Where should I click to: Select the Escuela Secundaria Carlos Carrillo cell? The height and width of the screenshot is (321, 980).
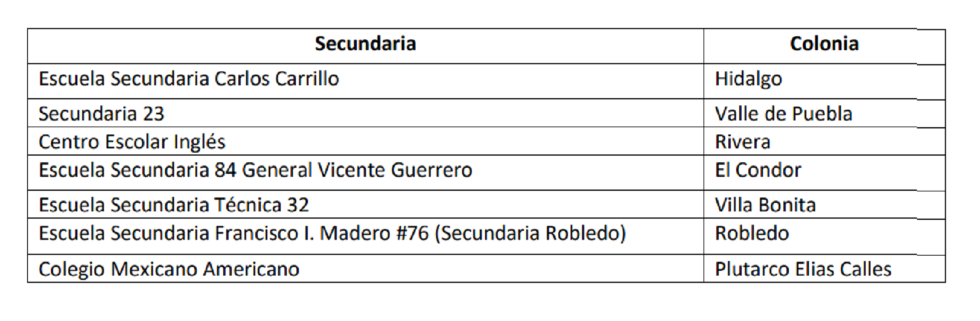(189, 79)
